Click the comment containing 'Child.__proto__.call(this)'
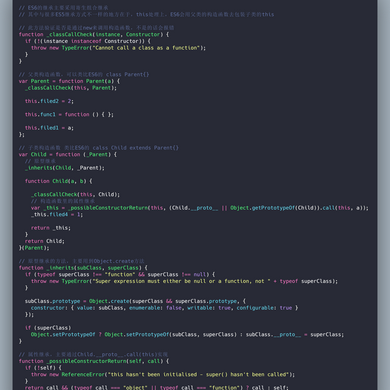The image size is (390, 390). pos(93,354)
